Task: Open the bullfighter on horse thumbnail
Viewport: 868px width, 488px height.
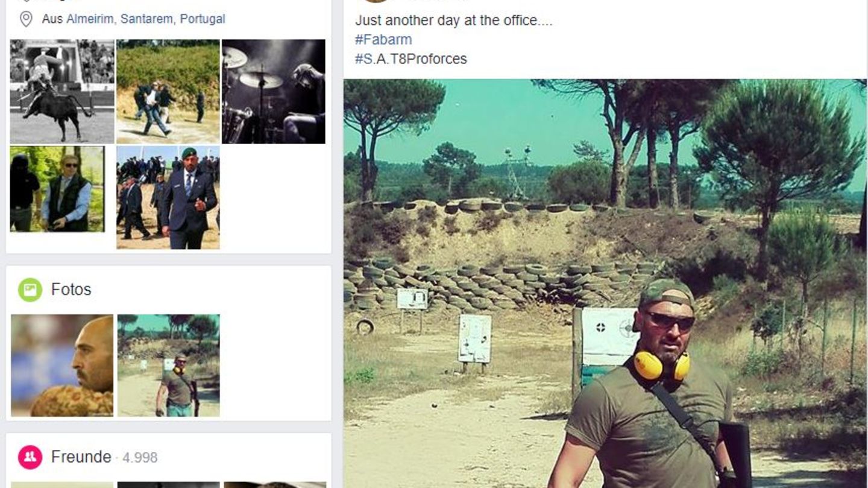Action: 62,92
